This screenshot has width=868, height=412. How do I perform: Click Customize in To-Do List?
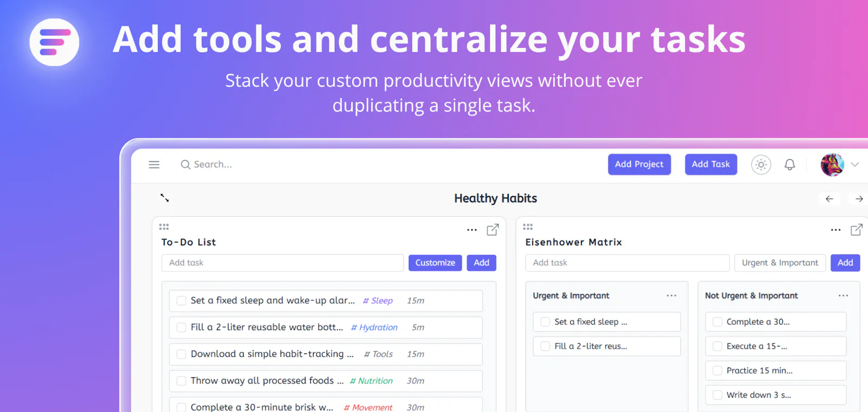[435, 263]
